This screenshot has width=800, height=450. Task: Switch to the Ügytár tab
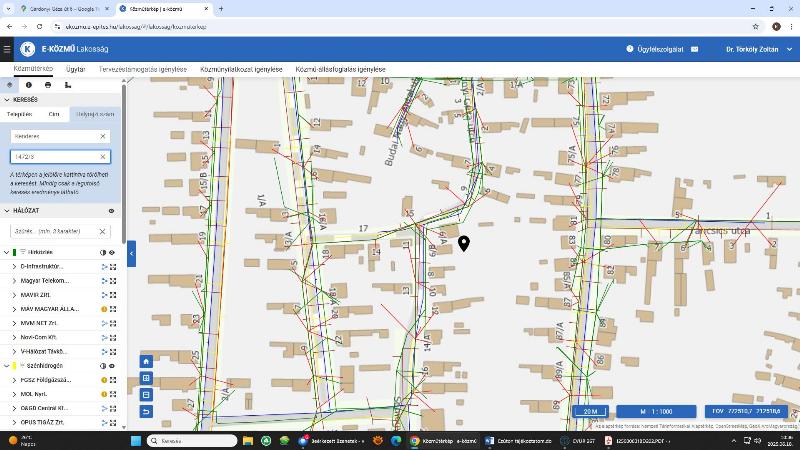click(x=75, y=70)
